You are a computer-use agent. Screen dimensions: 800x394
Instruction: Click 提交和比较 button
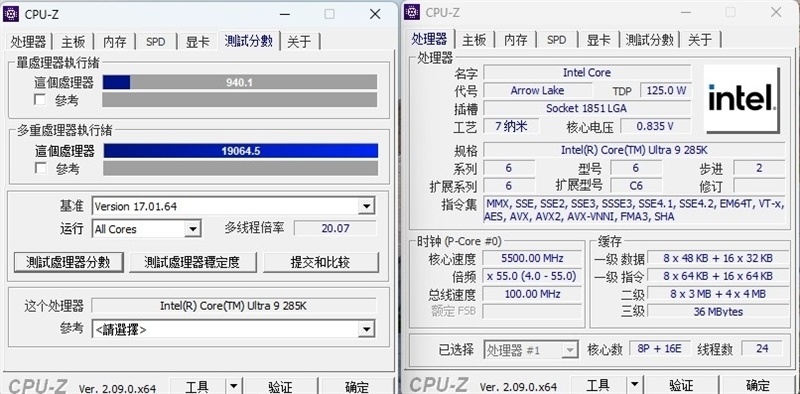[320, 262]
